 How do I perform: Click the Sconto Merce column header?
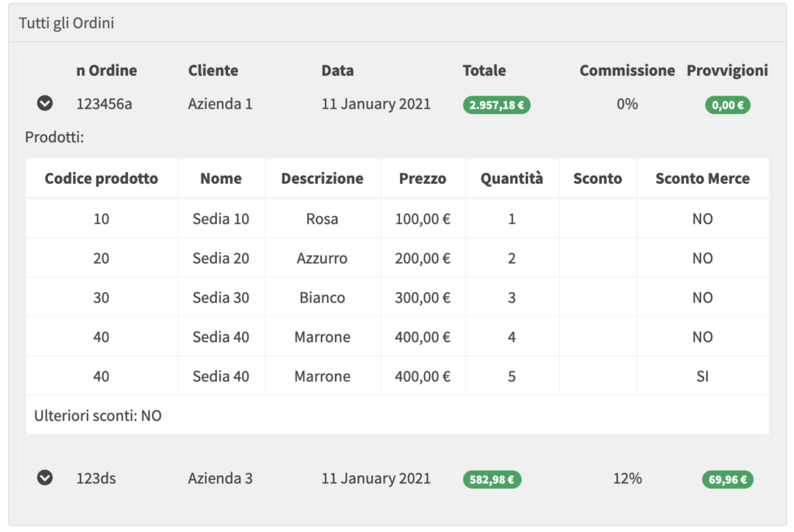703,178
